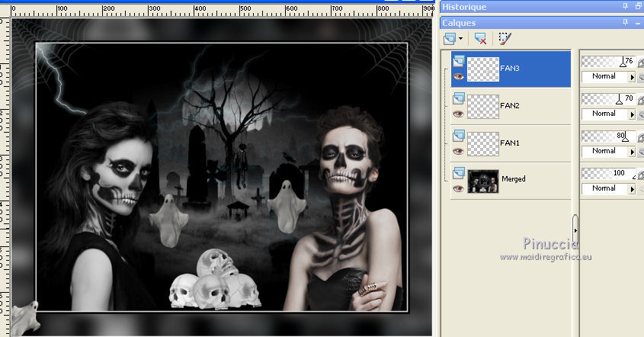
Task: Pin the Calques panel
Action: pos(625,22)
